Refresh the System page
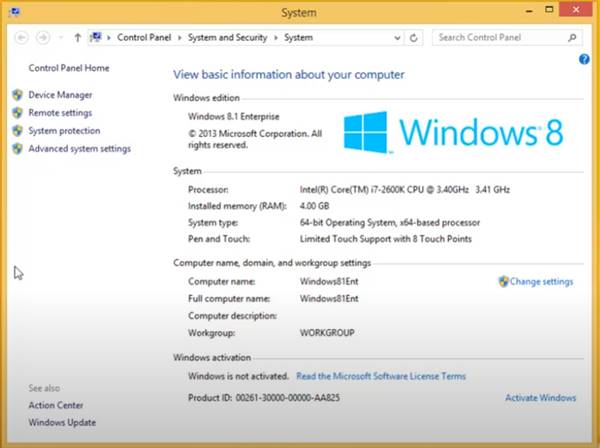The width and height of the screenshot is (600, 448). [x=414, y=38]
